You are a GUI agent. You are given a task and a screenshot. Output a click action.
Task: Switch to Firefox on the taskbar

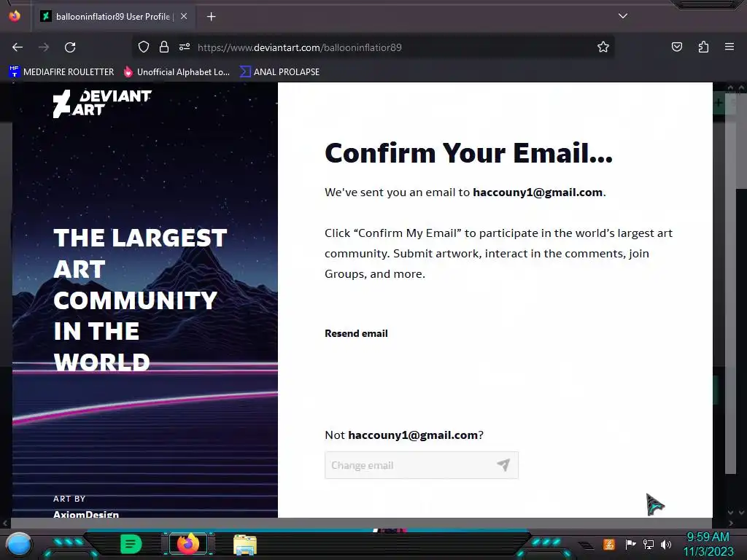click(188, 543)
